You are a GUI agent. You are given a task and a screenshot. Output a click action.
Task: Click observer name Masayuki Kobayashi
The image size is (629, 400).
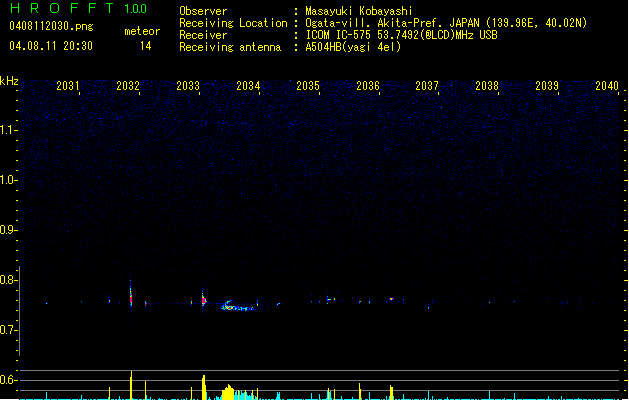point(359,11)
